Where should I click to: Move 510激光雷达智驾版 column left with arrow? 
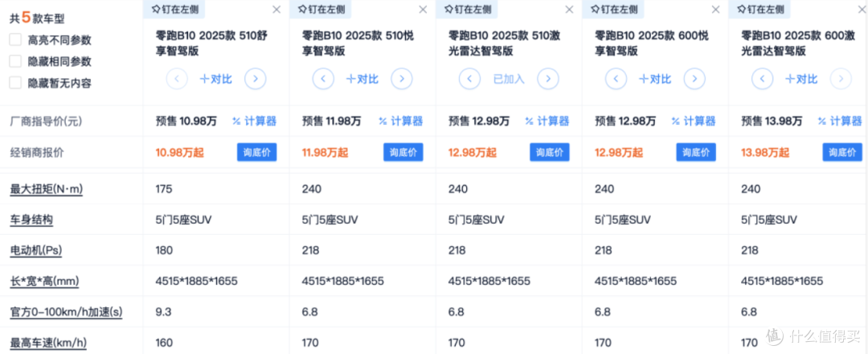pyautogui.click(x=469, y=79)
